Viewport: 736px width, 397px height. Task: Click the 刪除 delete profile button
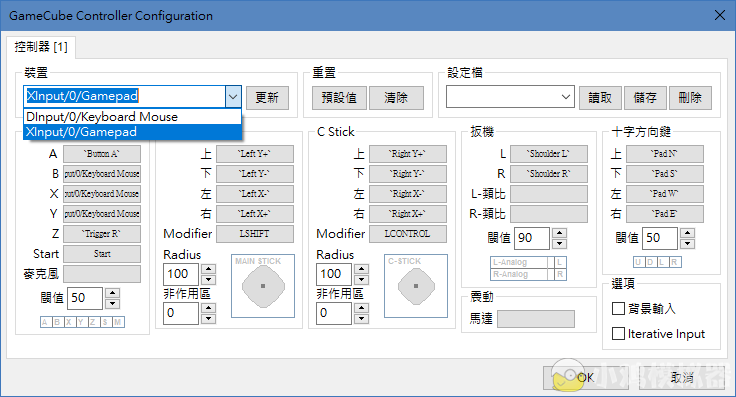[x=690, y=98]
